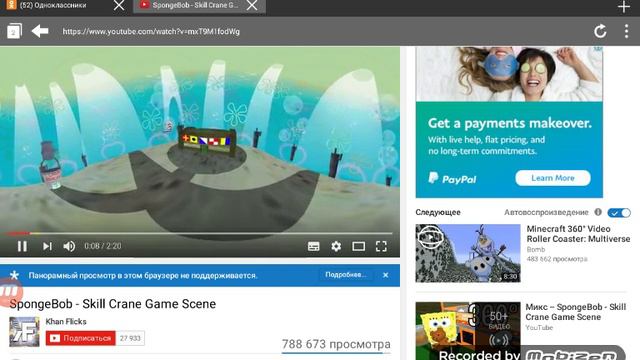The width and height of the screenshot is (640, 360).
Task: Open the Khan Flicks channel name
Action: [66, 322]
